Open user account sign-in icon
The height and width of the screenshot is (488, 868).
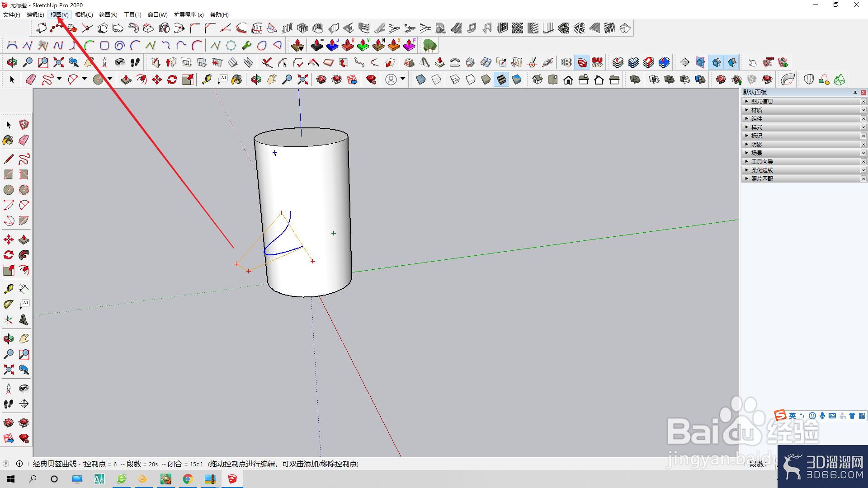[391, 80]
